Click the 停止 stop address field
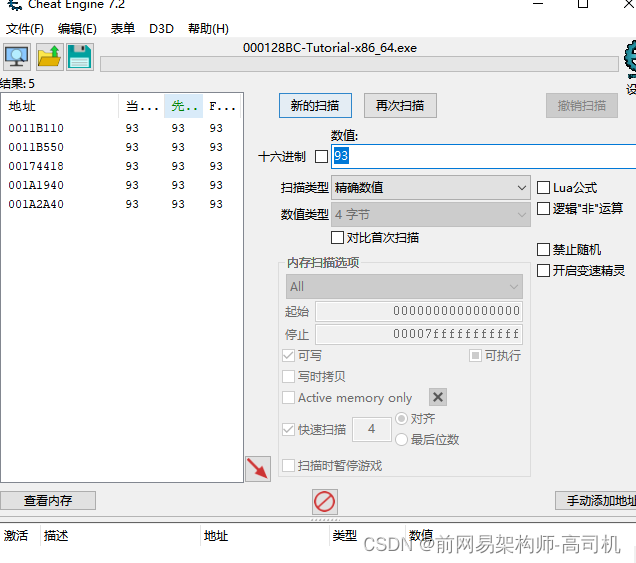Image resolution: width=636 pixels, height=563 pixels. click(x=419, y=334)
